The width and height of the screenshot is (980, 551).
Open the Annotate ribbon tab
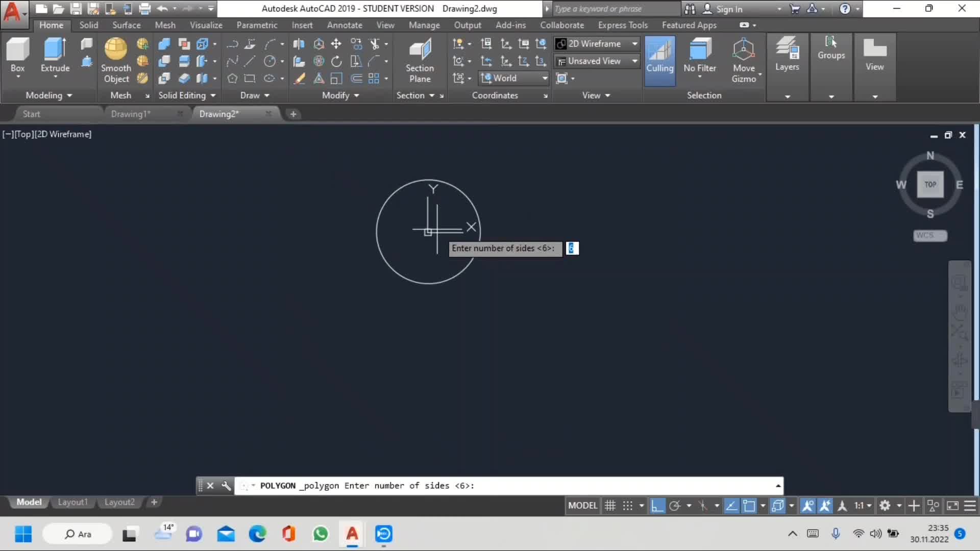tap(345, 25)
